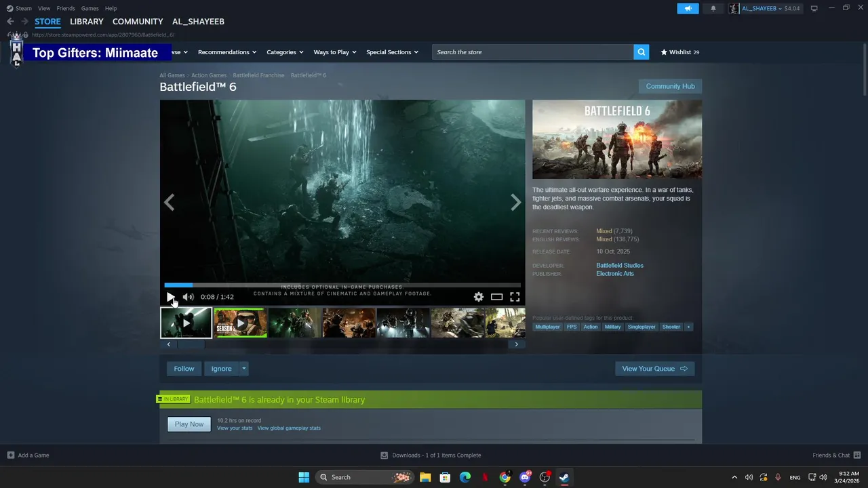Click the plus button to add tags
868x488 pixels.
coord(688,327)
